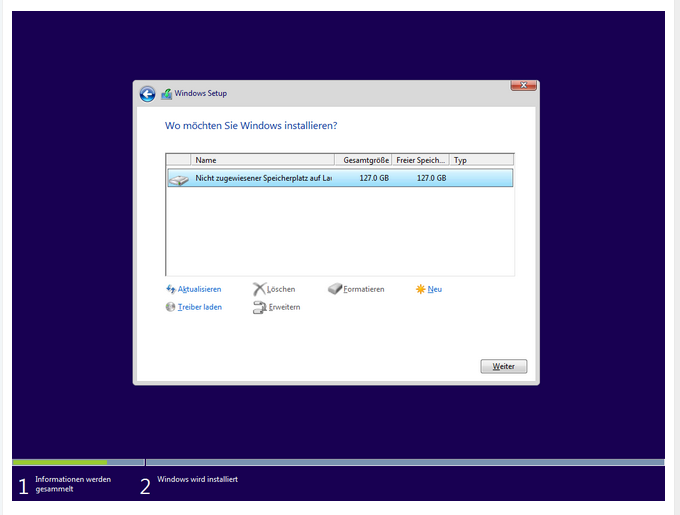Click the Windows Setup title icon

tap(167, 94)
